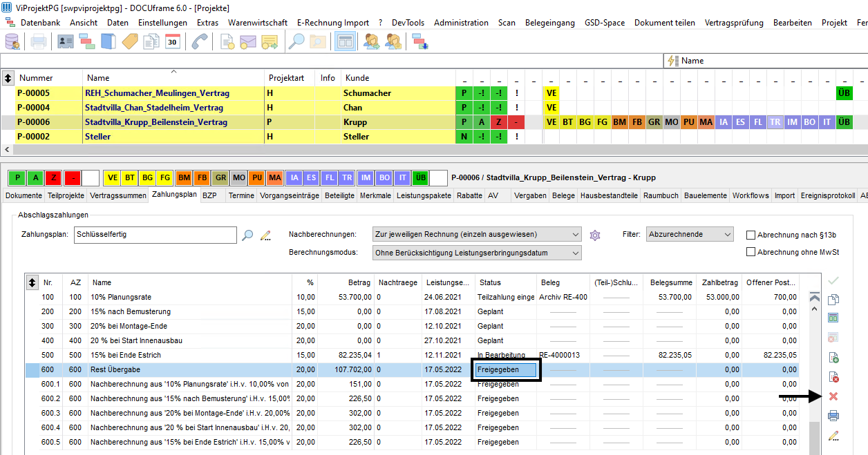Click the lightning Name search field top right
The height and width of the screenshot is (455, 868).
[x=766, y=61]
